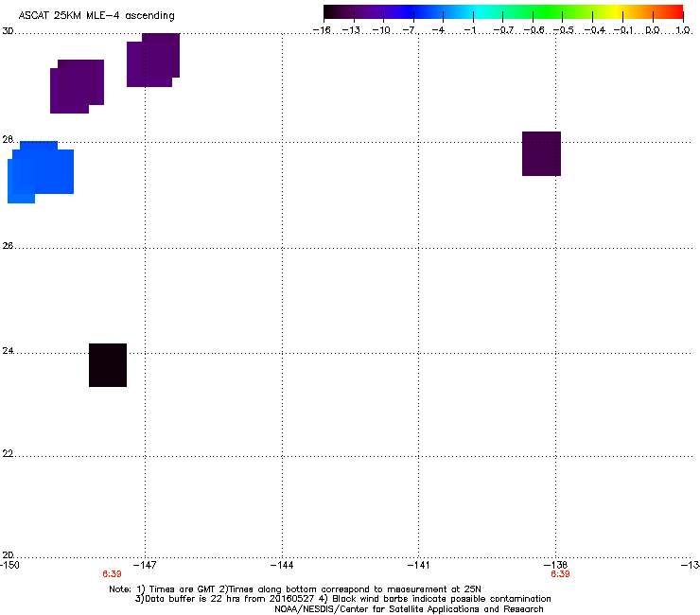Click the ASCAT 25KM MLE-4 ascending title
Screen dimensions: 700x615
coord(96,16)
